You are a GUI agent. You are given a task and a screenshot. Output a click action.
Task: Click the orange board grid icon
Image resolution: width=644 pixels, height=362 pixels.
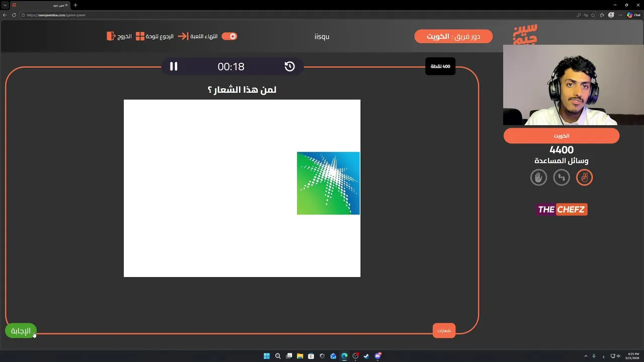pos(140,36)
